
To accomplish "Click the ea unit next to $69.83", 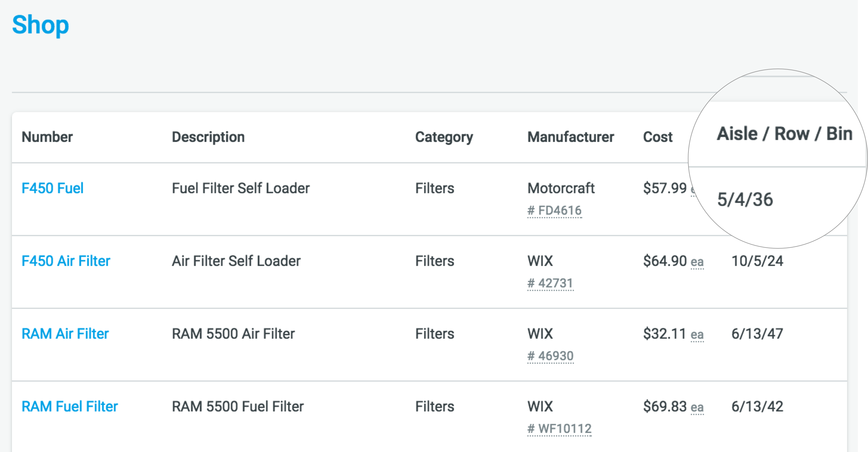I will [697, 407].
